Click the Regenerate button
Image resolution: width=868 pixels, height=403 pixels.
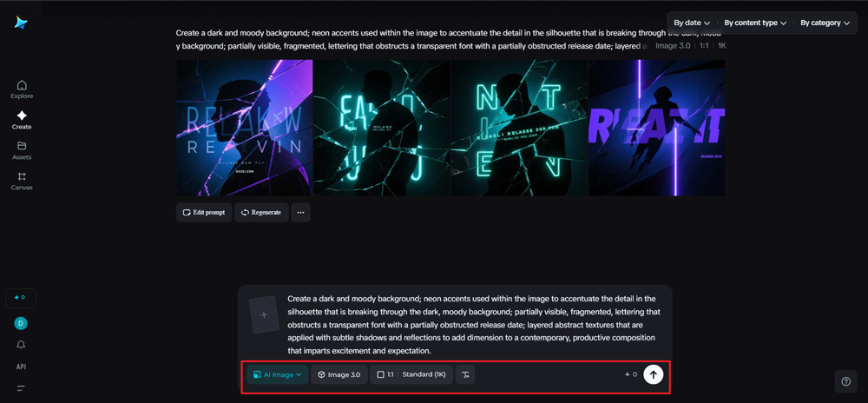pos(261,212)
